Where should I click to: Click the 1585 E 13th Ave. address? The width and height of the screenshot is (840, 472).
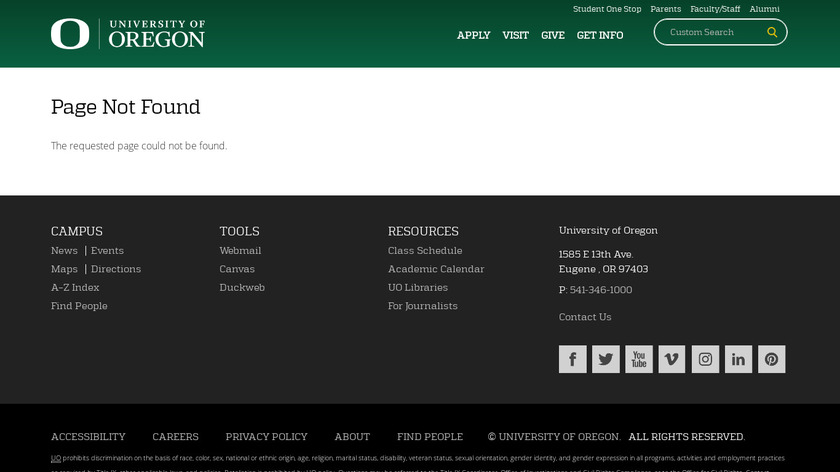coord(596,254)
